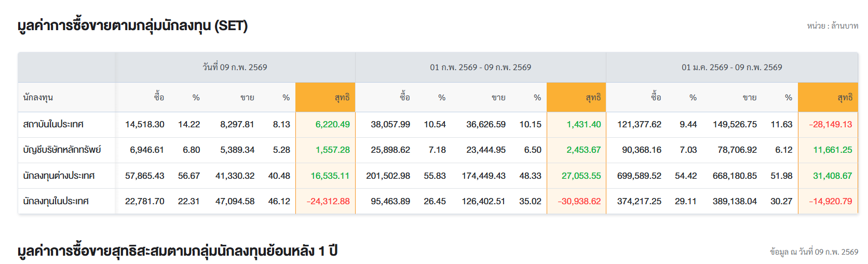Screen dimensions: 868x264
Task: Click the บัญชีบริษัทหลักทรัพย์ row label
Action: click(x=62, y=150)
